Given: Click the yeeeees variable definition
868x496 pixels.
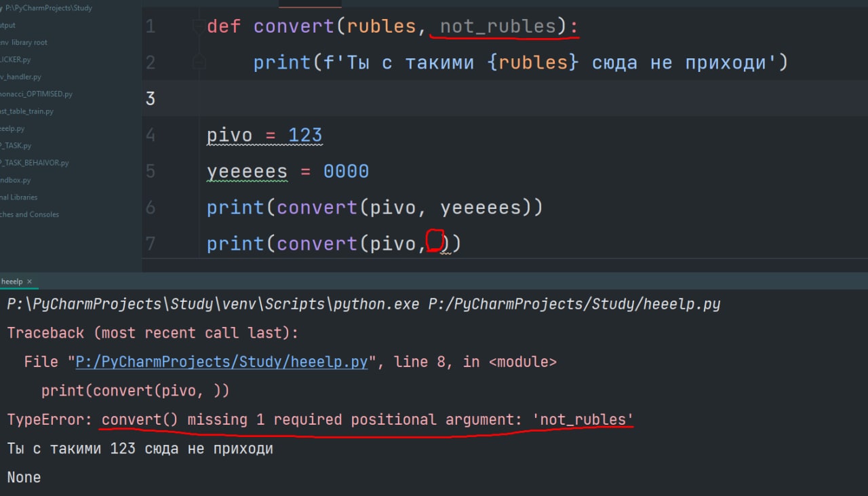Looking at the screenshot, I should pyautogui.click(x=247, y=171).
